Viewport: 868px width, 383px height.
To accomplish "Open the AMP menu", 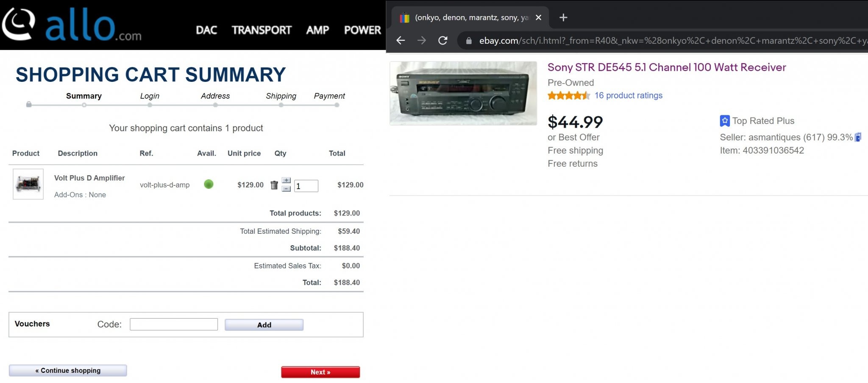I will (317, 30).
